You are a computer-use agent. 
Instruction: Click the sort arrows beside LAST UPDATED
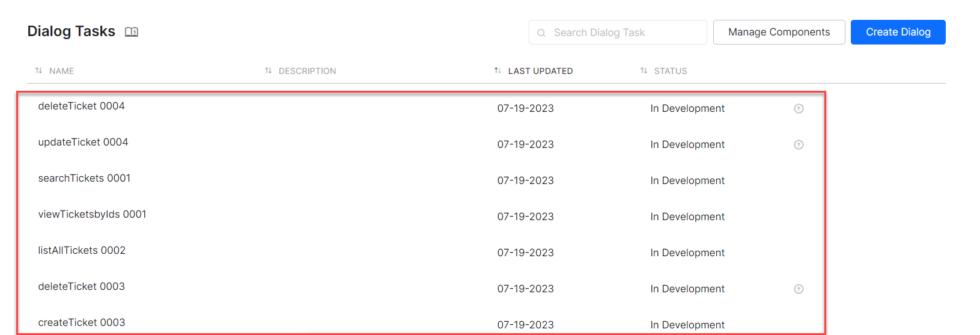[498, 71]
